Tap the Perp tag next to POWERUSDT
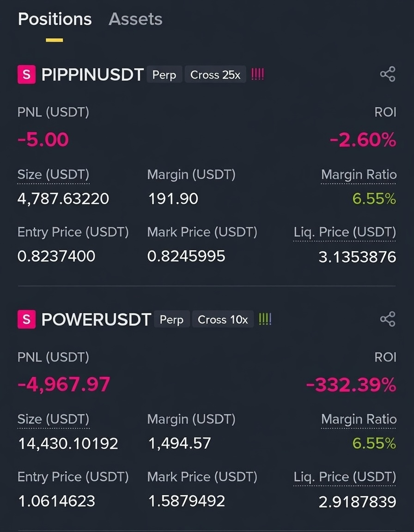414x532 pixels. 172,319
